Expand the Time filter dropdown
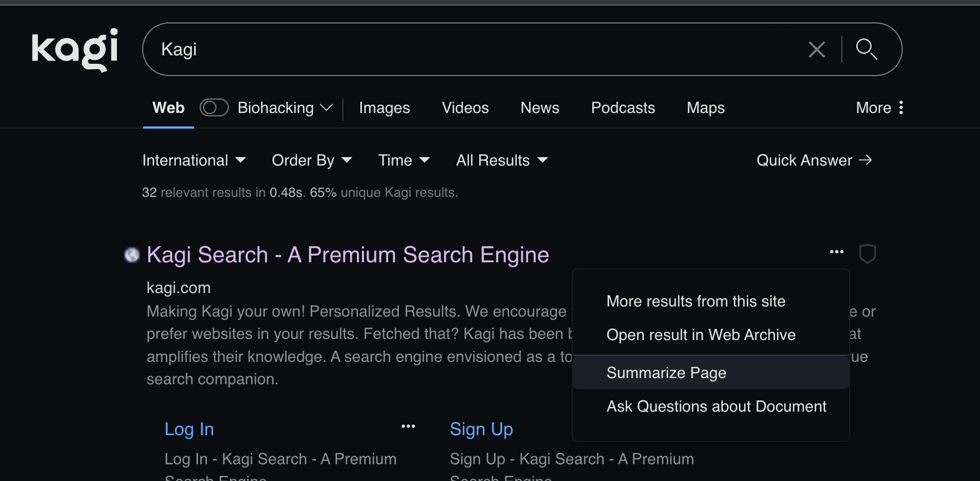Viewport: 980px width, 481px height. click(404, 161)
